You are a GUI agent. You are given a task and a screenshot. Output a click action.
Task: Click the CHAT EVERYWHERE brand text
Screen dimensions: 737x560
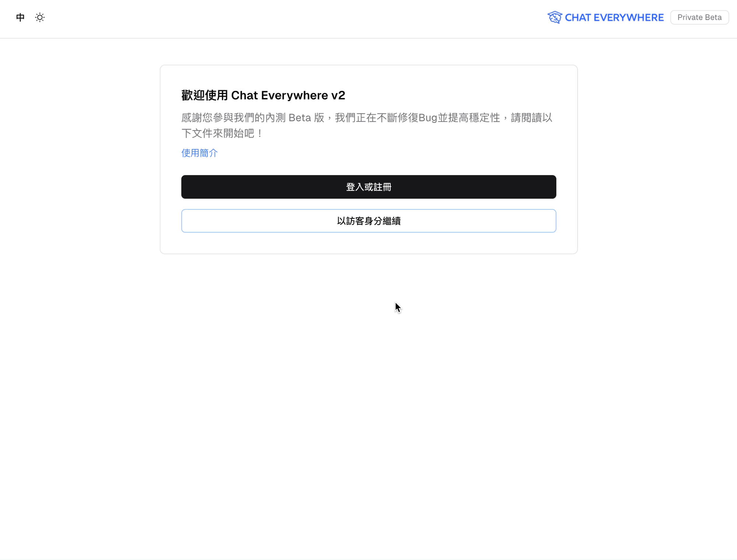pyautogui.click(x=614, y=18)
